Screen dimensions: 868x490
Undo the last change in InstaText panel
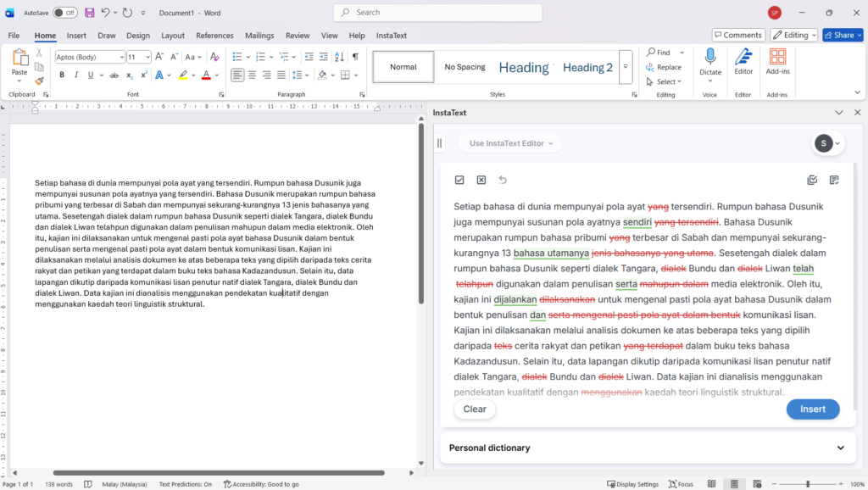coord(503,180)
